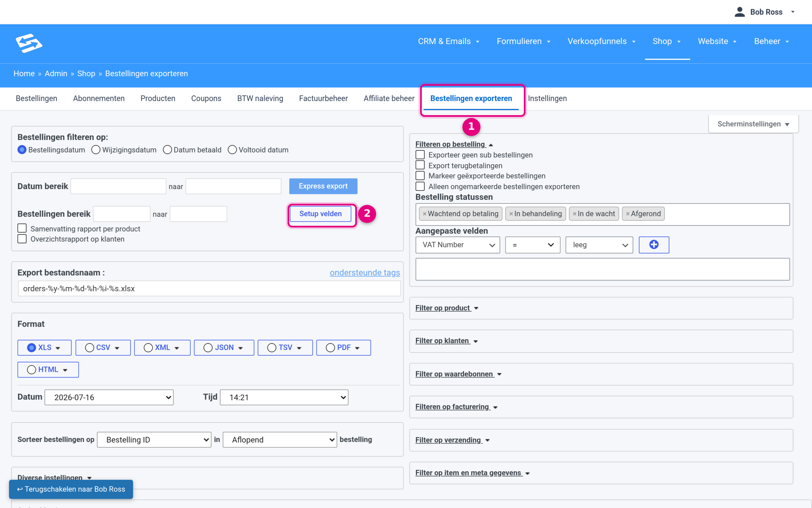
Task: Remove the Wachtend op betaling status tag
Action: [424, 214]
